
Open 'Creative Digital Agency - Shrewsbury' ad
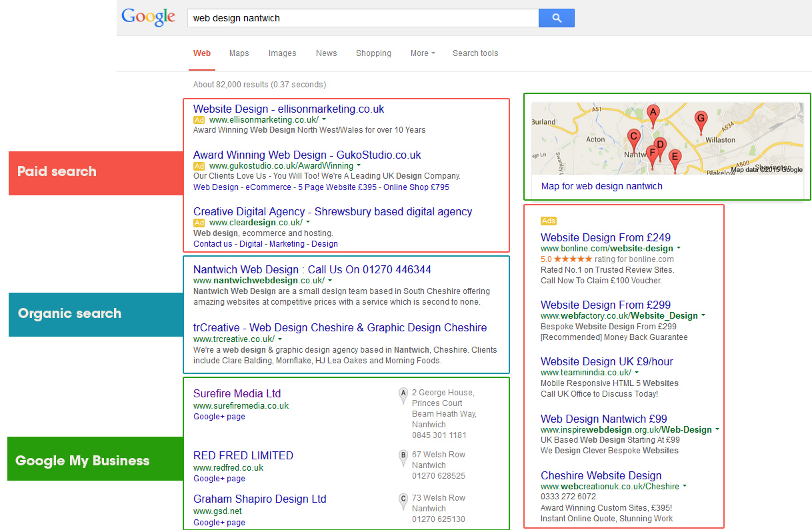pyautogui.click(x=333, y=211)
